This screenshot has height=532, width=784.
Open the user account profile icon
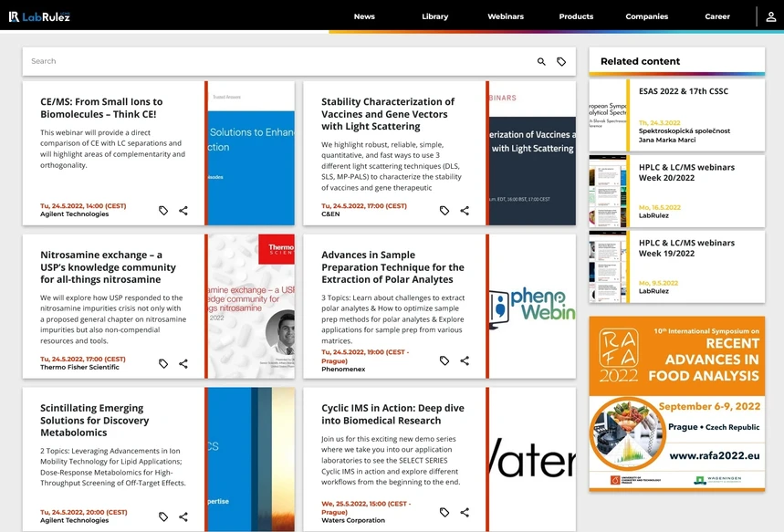771,16
